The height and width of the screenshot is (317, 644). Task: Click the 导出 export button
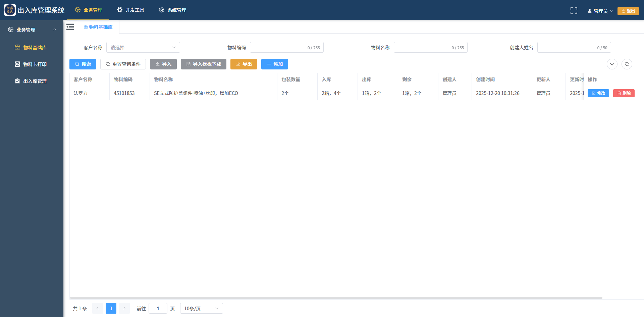pyautogui.click(x=244, y=64)
